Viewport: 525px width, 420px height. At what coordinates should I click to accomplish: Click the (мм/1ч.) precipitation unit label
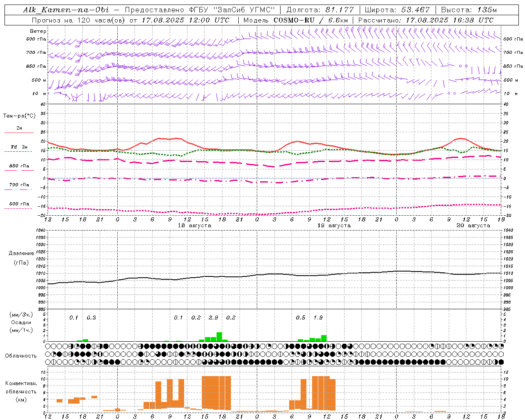pyautogui.click(x=21, y=330)
